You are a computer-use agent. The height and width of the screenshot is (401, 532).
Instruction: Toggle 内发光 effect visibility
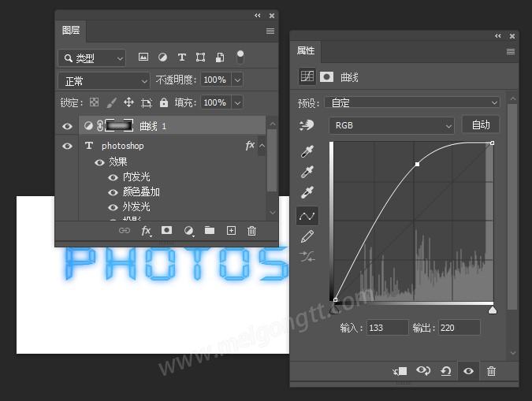coord(113,177)
